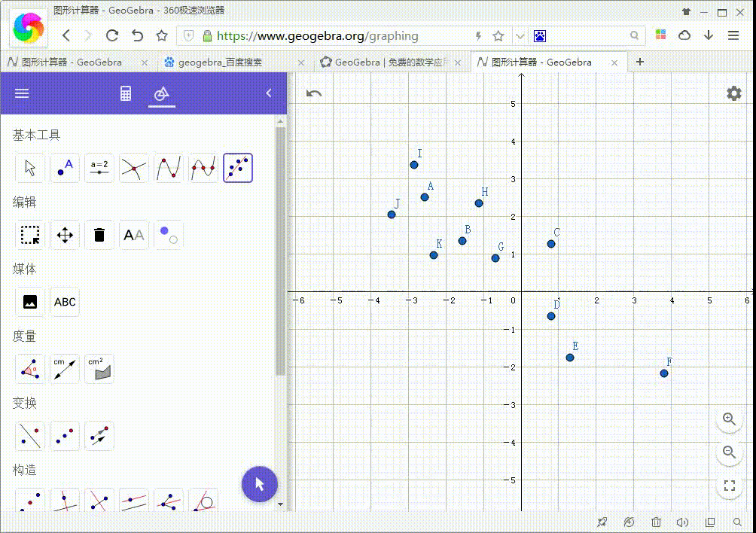Click the browser back button
This screenshot has height=533, width=756.
[66, 35]
